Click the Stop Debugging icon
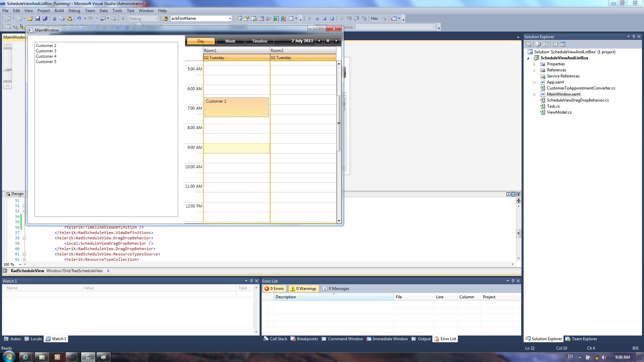Viewport: 644px width, 362px height. [x=324, y=19]
